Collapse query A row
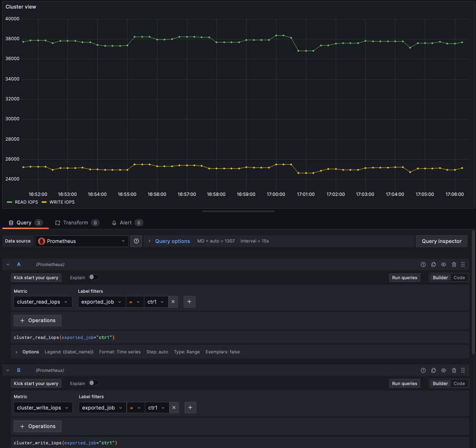476x448 pixels. pos(8,264)
